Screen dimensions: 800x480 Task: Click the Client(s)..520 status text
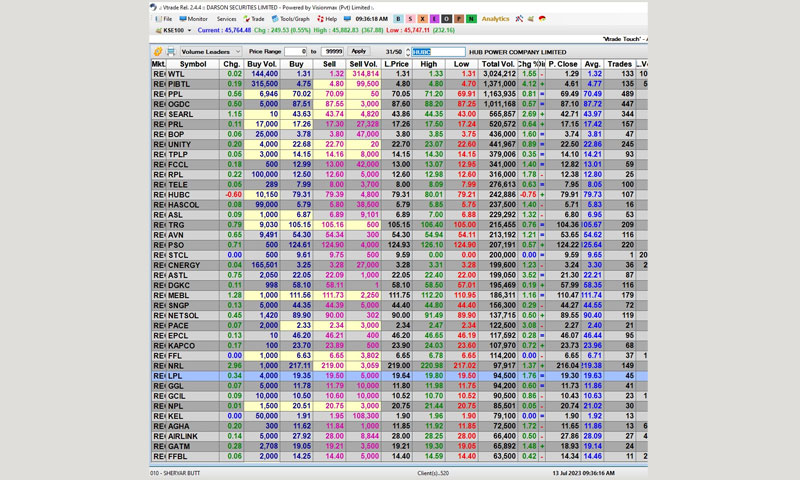click(433, 473)
